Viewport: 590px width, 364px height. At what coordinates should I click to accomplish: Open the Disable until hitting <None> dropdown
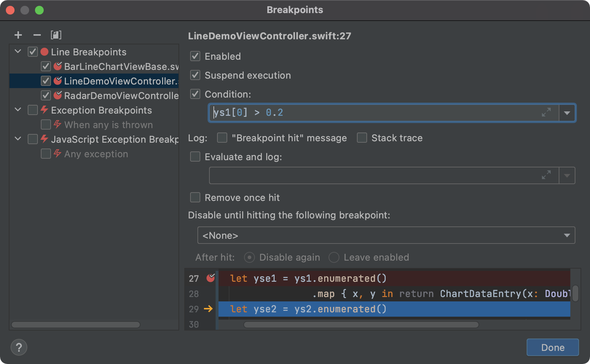(386, 236)
